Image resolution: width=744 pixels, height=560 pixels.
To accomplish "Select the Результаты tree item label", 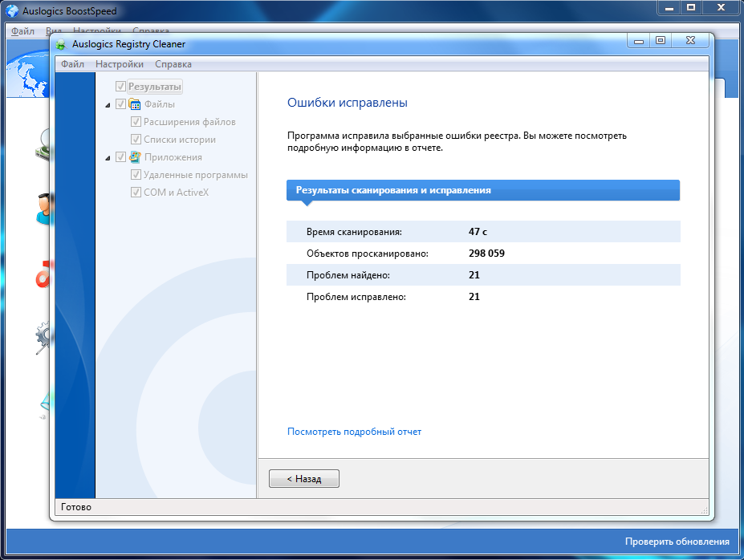I will 155,87.
